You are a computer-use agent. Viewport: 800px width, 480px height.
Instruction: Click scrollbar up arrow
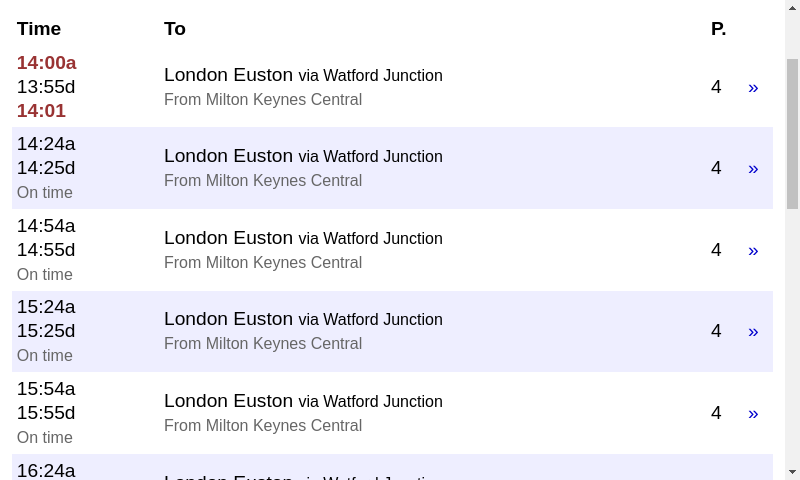tap(792, 8)
